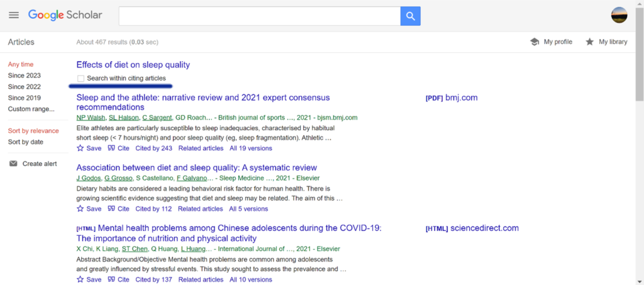The width and height of the screenshot is (644, 285).
Task: Click the vertical page scrollbar thumb
Action: pyautogui.click(x=640, y=53)
